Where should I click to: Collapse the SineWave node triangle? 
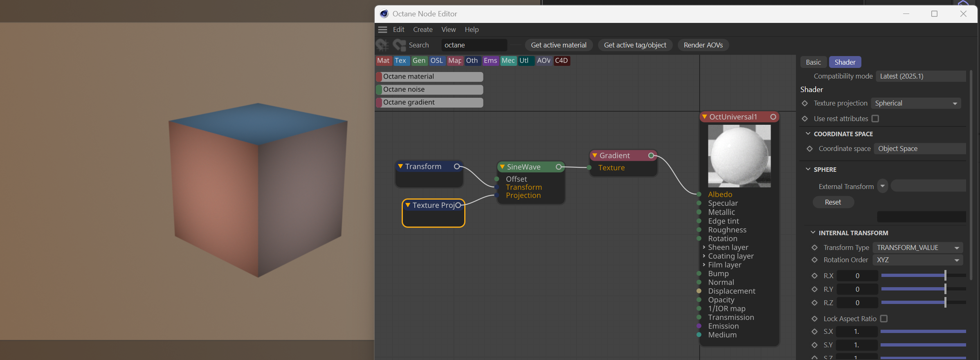(502, 167)
